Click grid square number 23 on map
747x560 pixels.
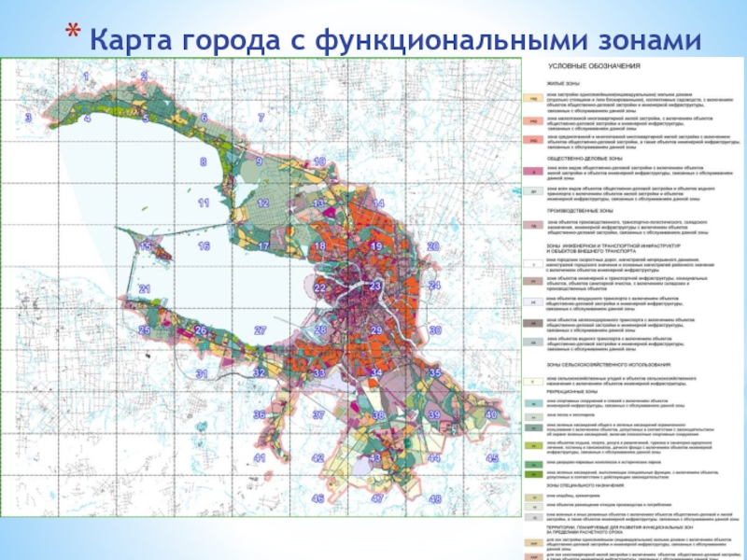point(375,286)
